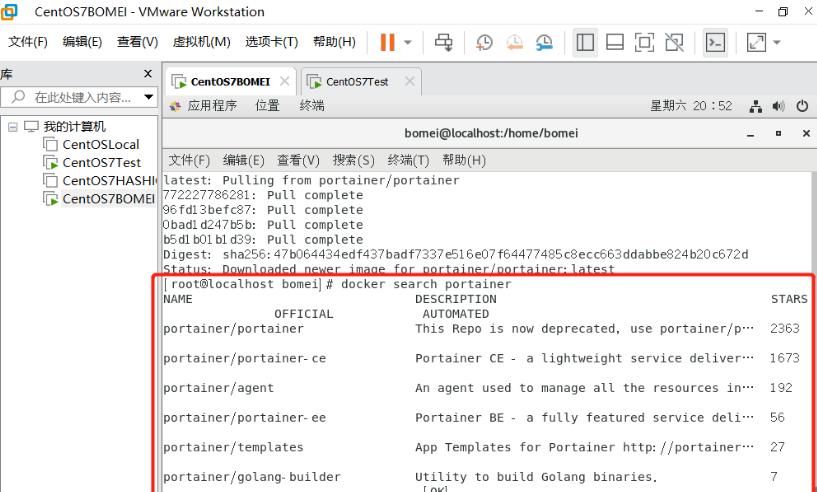Viewport: 817px width, 492px height.
Task: Open the power menu icon
Action: (802, 106)
